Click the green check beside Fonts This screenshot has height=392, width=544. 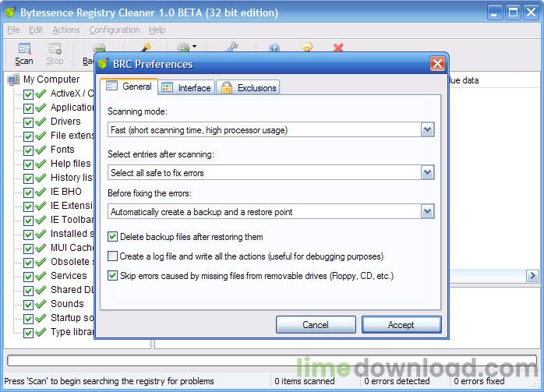point(41,150)
